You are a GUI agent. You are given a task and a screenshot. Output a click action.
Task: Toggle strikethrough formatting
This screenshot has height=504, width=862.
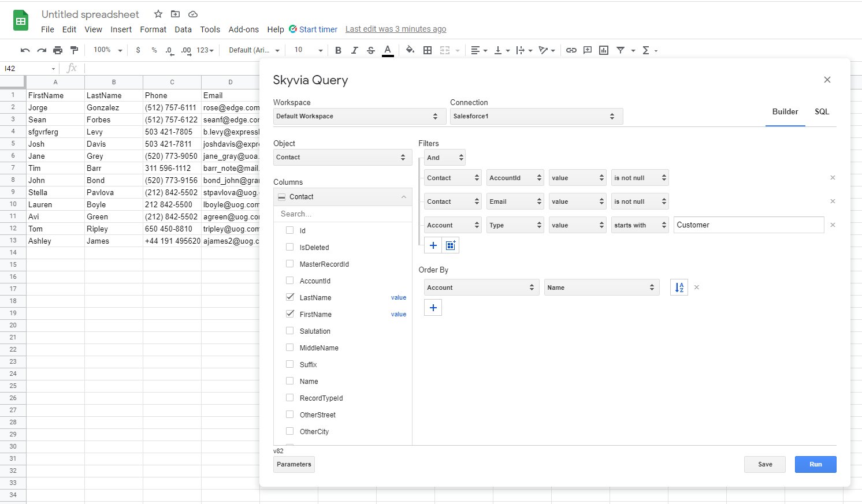(x=371, y=50)
